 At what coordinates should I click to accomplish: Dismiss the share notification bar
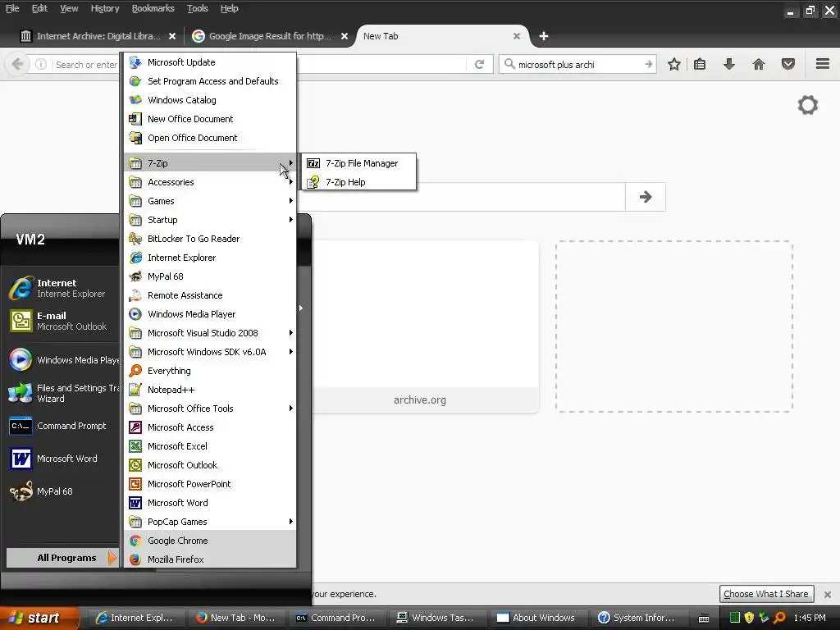(x=828, y=594)
